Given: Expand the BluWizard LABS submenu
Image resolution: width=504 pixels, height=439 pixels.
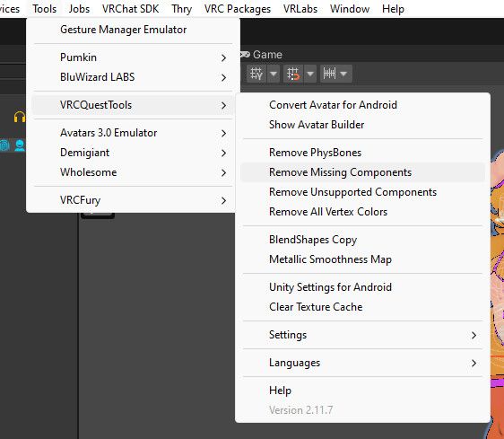Looking at the screenshot, I should [133, 77].
